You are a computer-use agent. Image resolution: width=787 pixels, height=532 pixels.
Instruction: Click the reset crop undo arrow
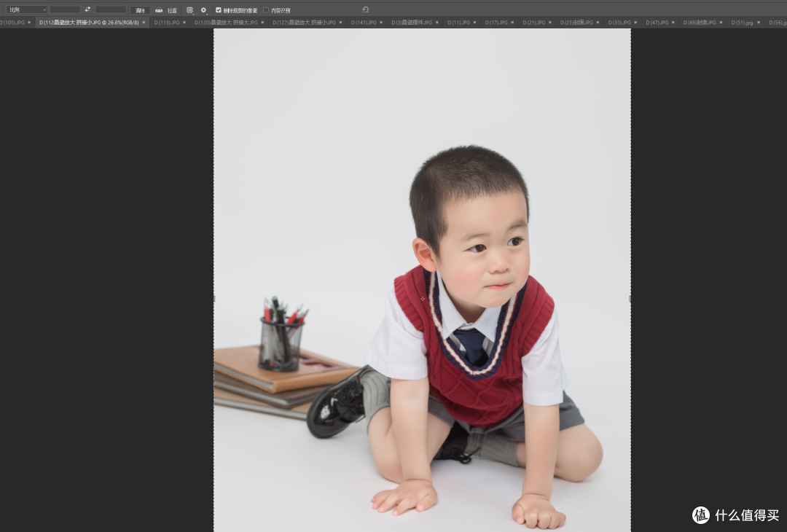[x=365, y=9]
